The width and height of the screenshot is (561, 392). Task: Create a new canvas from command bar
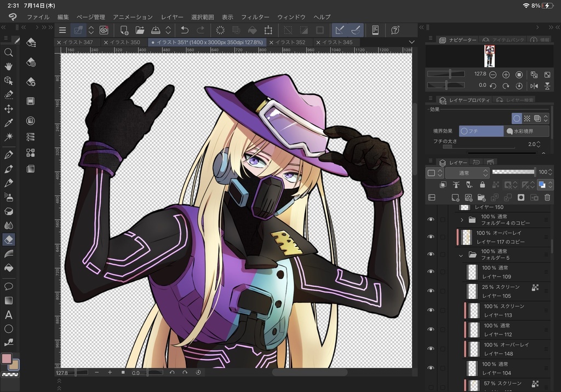pyautogui.click(x=124, y=30)
